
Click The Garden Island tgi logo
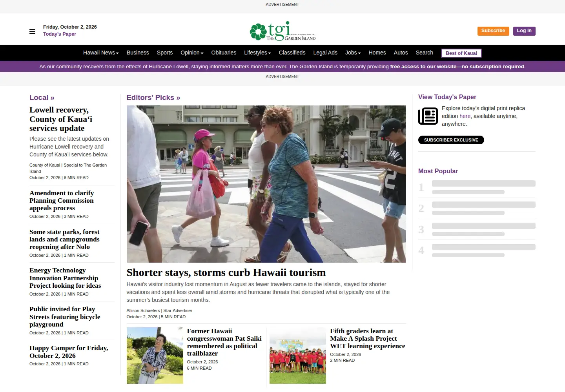pos(282,31)
